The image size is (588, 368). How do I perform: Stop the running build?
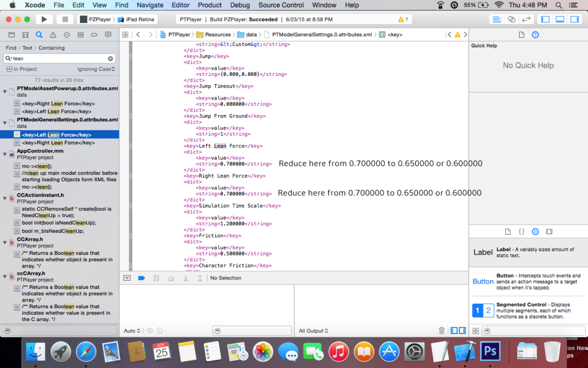65,19
